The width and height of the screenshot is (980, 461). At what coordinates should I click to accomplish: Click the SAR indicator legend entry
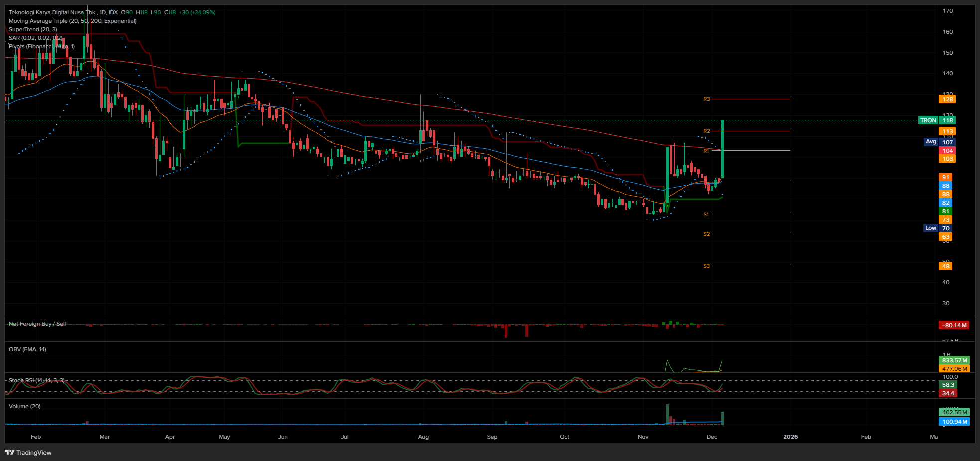click(x=35, y=38)
